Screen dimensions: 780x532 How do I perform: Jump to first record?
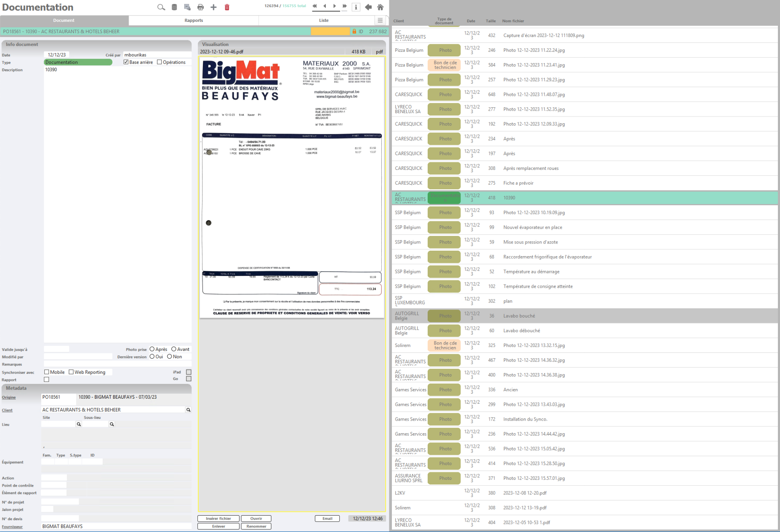pos(314,6)
